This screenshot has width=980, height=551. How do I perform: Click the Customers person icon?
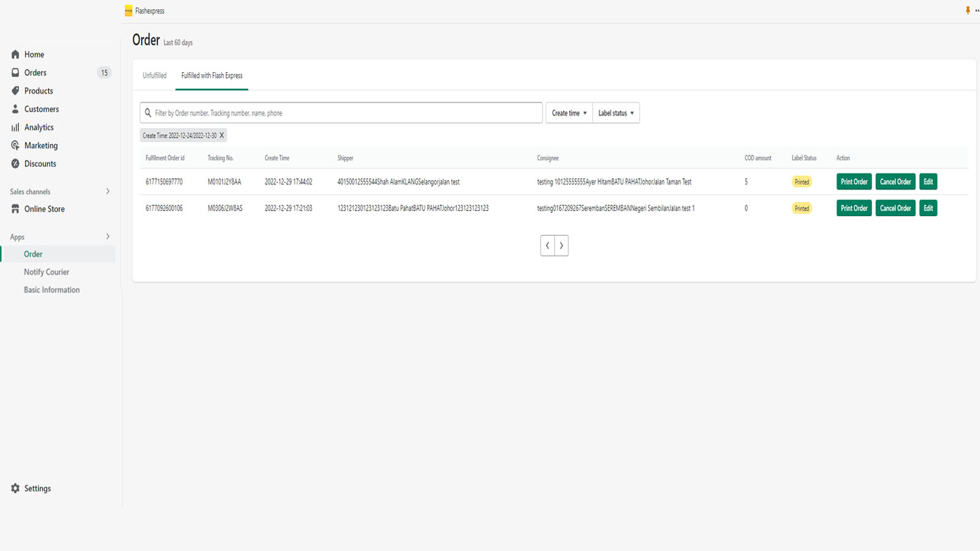point(15,109)
